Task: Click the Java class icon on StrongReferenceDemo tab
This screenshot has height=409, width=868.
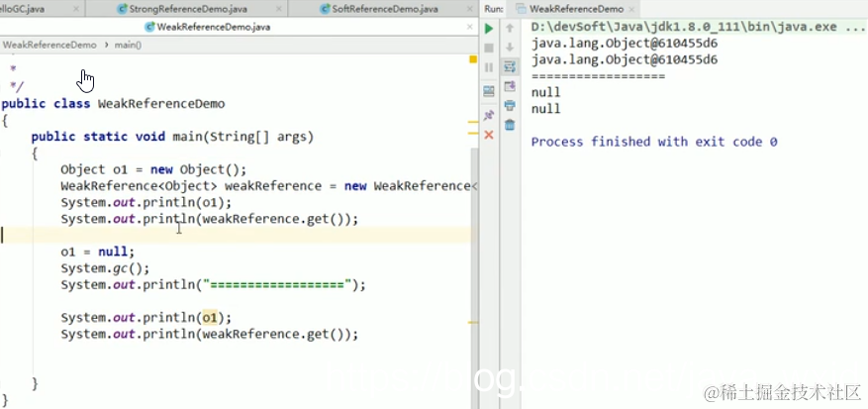Action: tap(122, 9)
